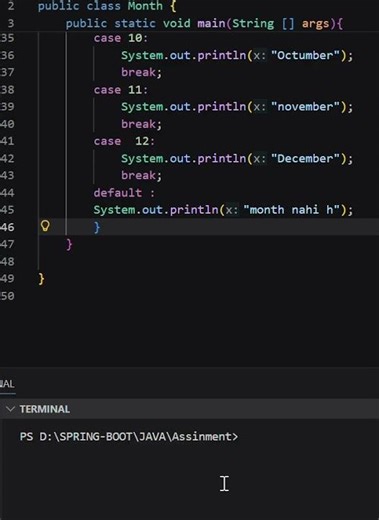The image size is (379, 520).
Task: Click the 'break;' statement on line 40
Action: point(141,124)
